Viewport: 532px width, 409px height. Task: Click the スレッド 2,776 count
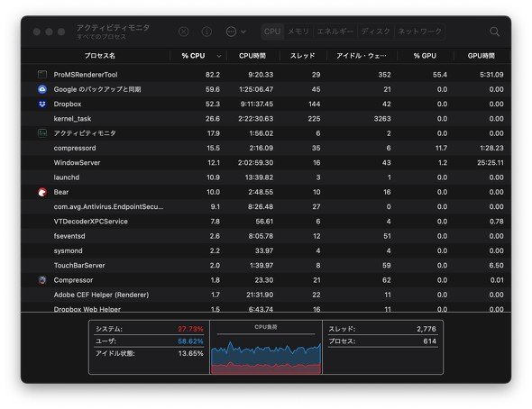427,329
